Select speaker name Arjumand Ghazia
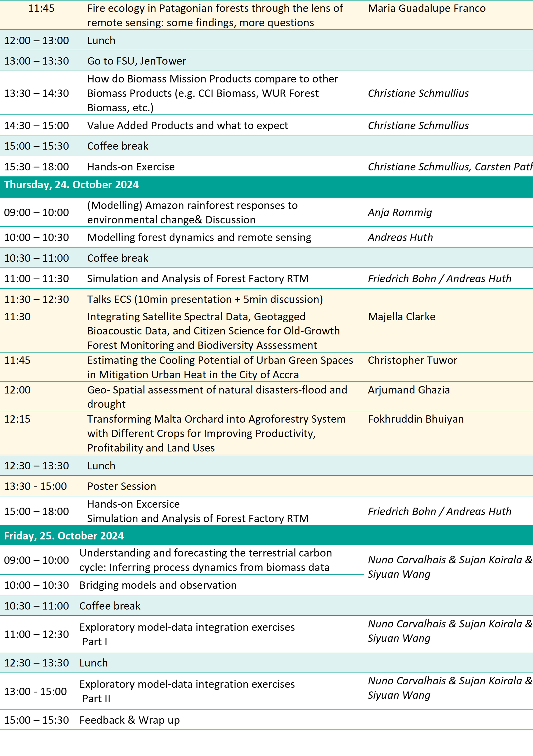Image resolution: width=533 pixels, height=756 pixels. pyautogui.click(x=408, y=390)
